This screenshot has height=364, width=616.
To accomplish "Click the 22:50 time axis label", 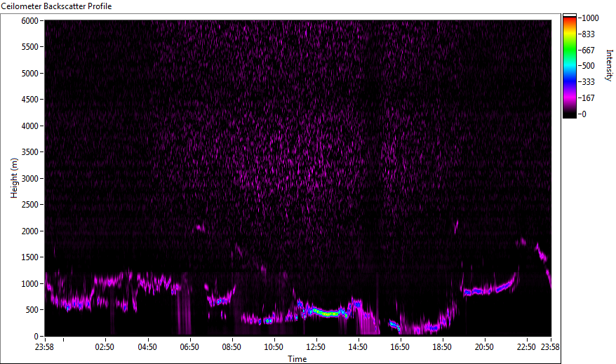I will tap(526, 347).
